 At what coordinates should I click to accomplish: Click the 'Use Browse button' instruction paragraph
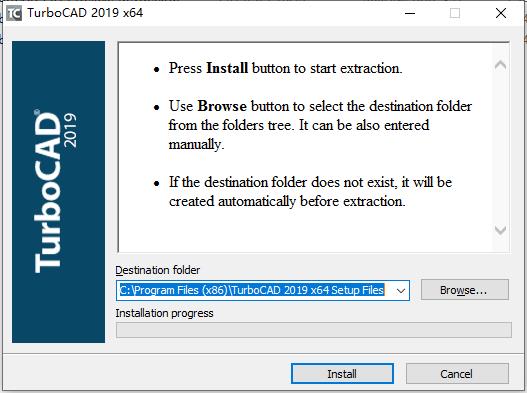[x=320, y=125]
